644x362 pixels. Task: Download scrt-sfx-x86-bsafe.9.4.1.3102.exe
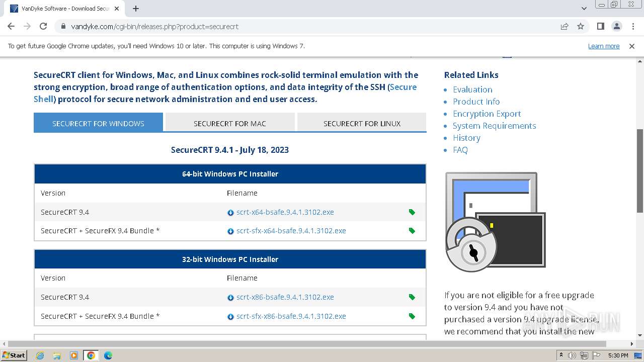click(291, 316)
